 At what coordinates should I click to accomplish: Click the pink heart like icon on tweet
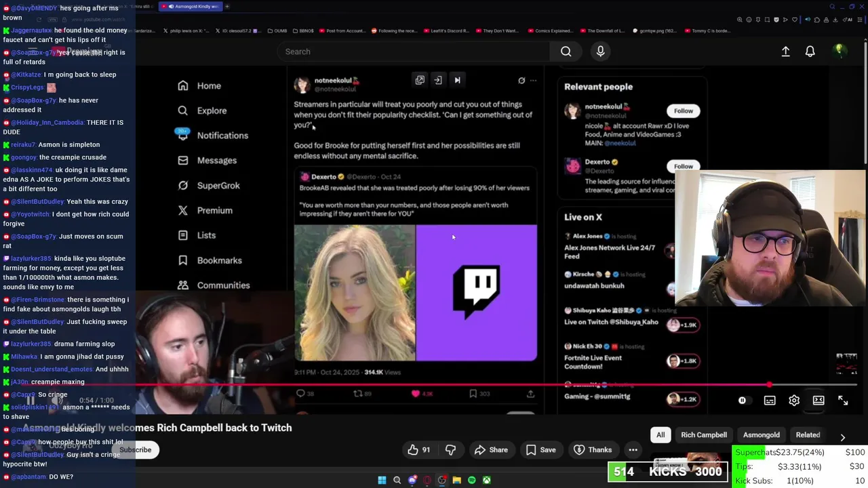416,394
